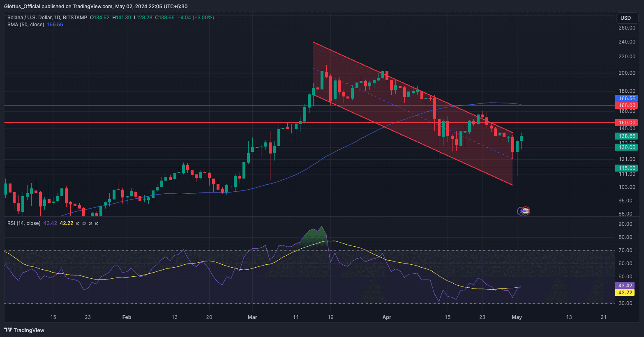
Task: Click the US flag economic event icon
Action: click(526, 211)
